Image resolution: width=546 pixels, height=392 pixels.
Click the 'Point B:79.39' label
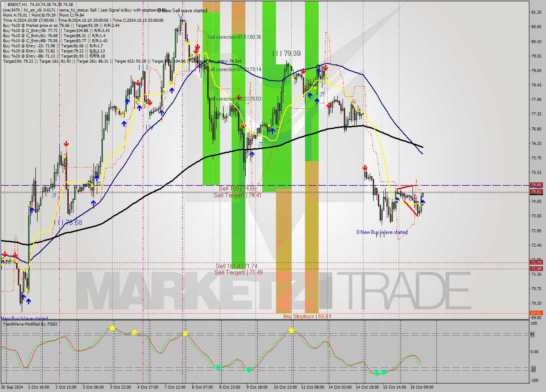tap(43, 15)
